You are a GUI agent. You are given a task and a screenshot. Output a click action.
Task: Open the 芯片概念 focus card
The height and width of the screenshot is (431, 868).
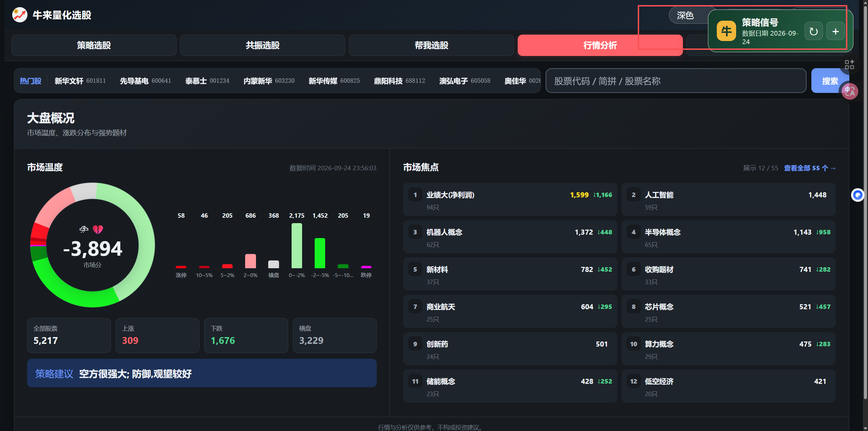pos(728,311)
